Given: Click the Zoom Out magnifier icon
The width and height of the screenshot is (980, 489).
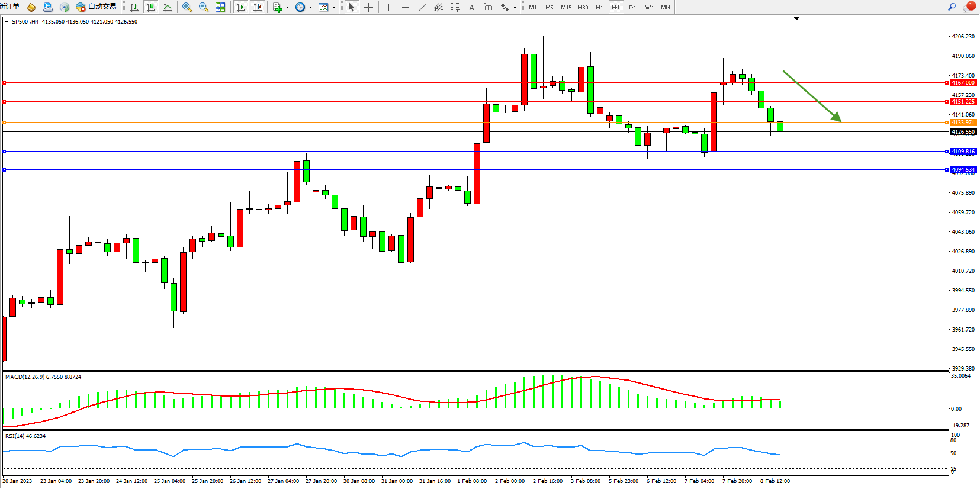Looking at the screenshot, I should point(204,7).
